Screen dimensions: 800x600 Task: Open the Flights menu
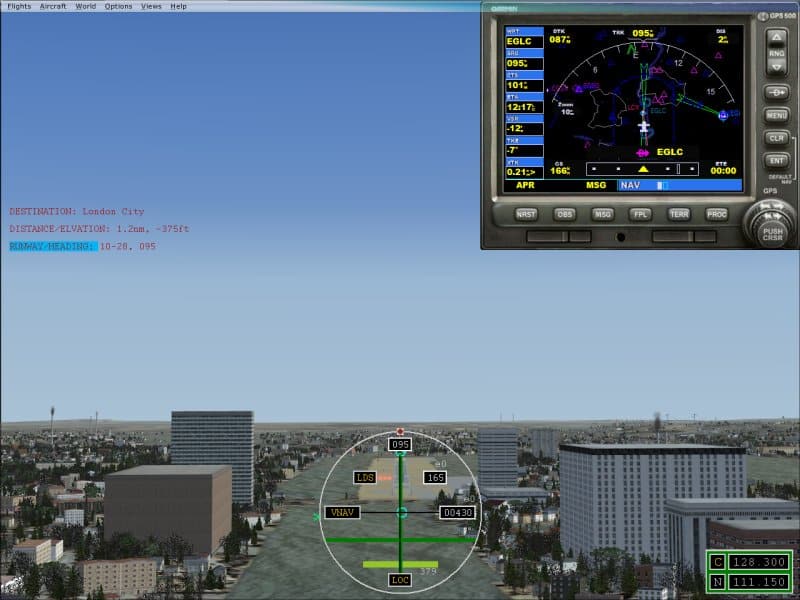tap(19, 6)
